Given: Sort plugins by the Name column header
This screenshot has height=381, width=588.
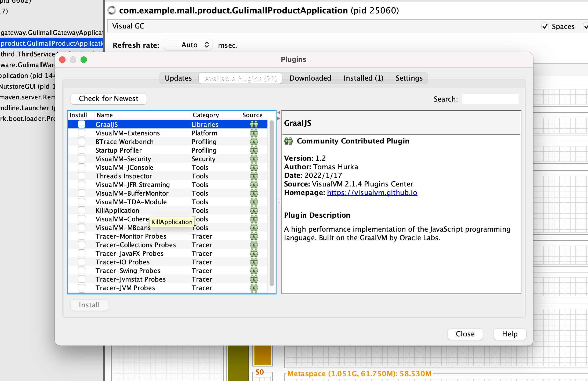Looking at the screenshot, I should pyautogui.click(x=143, y=115).
